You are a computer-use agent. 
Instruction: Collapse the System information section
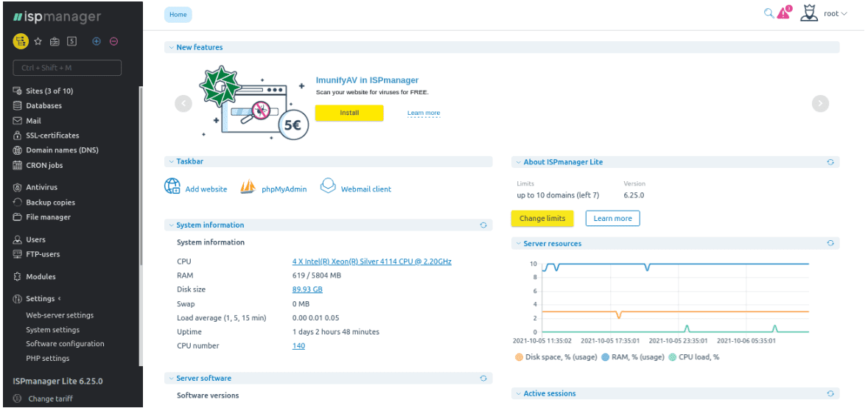[x=172, y=225]
